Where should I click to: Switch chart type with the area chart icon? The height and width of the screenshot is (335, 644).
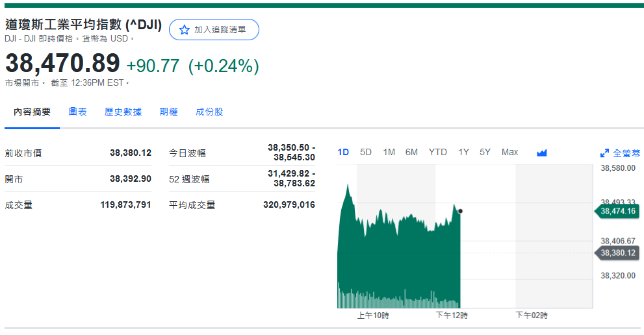pyautogui.click(x=542, y=153)
